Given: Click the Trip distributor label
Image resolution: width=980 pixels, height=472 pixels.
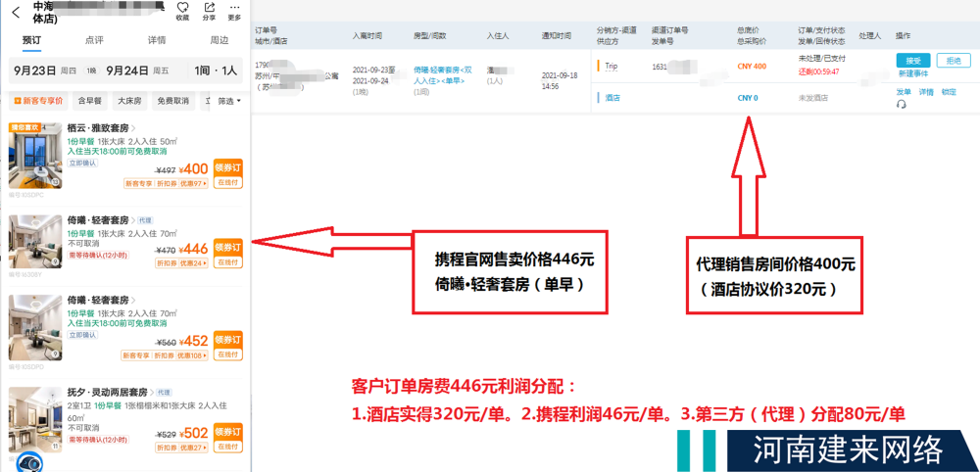Looking at the screenshot, I should point(612,66).
